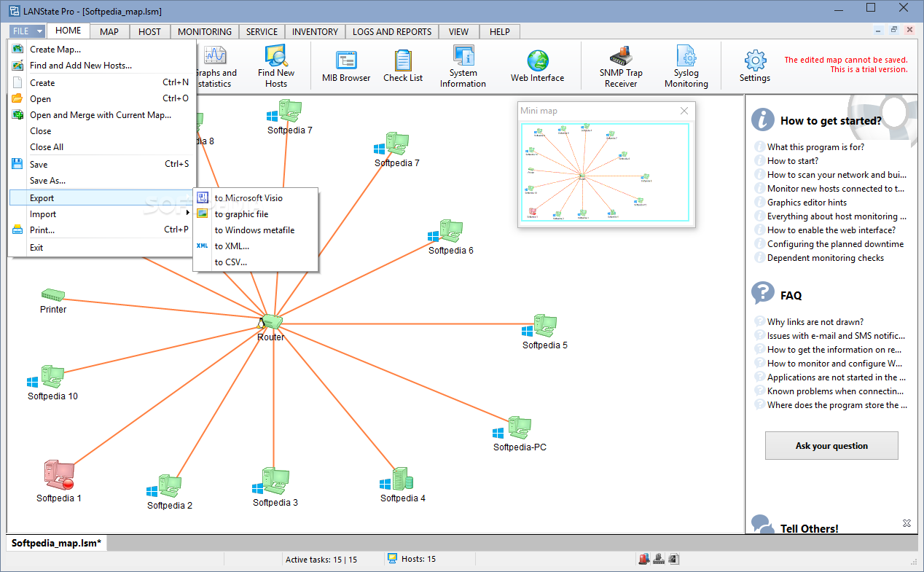This screenshot has height=572, width=924.
Task: Open 'Dependent monitoring checks' link
Action: 826,257
